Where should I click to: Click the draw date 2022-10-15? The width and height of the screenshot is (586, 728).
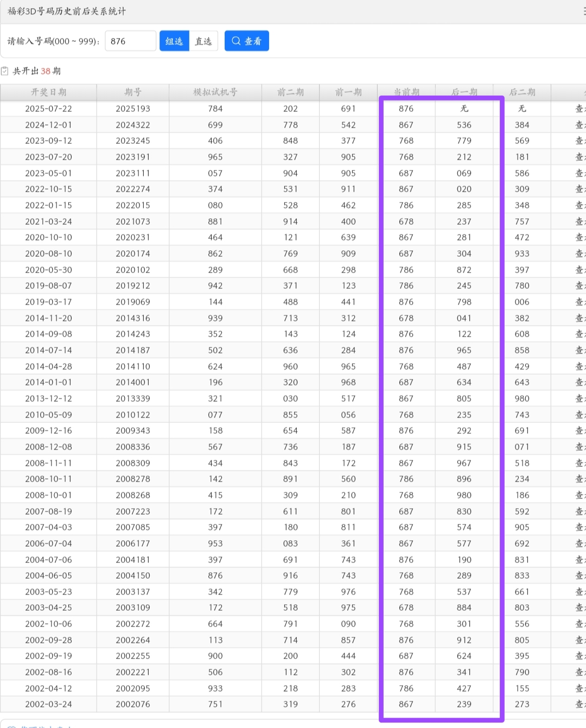click(48, 189)
